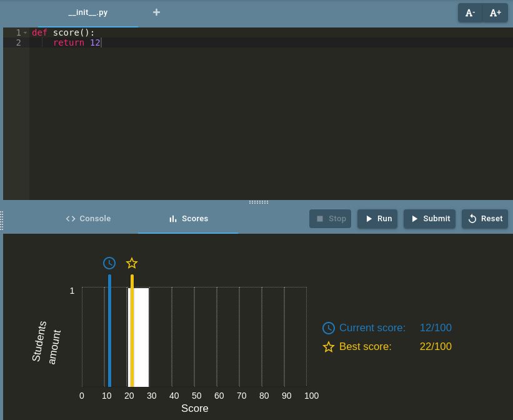Reset the code with Reset button

(485, 219)
